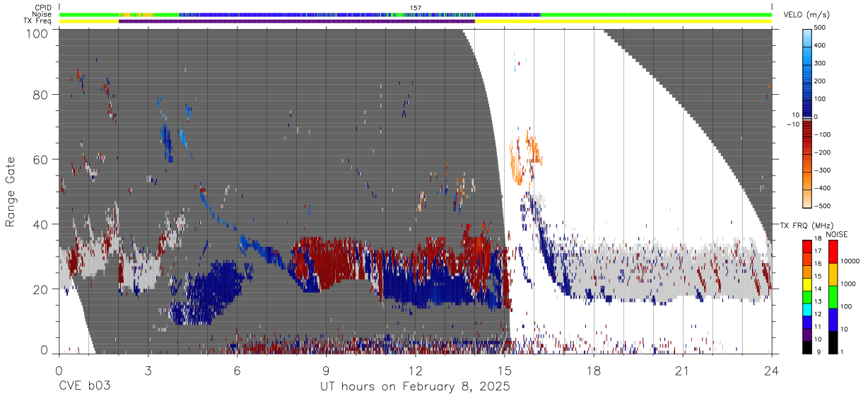The image size is (868, 401).
Task: Click hour 9 on the time axis
Action: coord(326,371)
